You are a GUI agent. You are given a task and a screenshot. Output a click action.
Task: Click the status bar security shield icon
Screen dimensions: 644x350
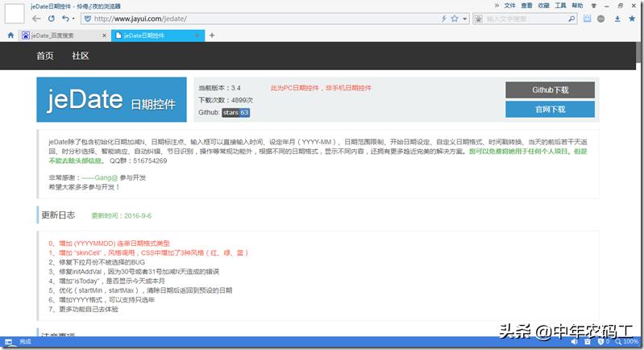coord(600,342)
